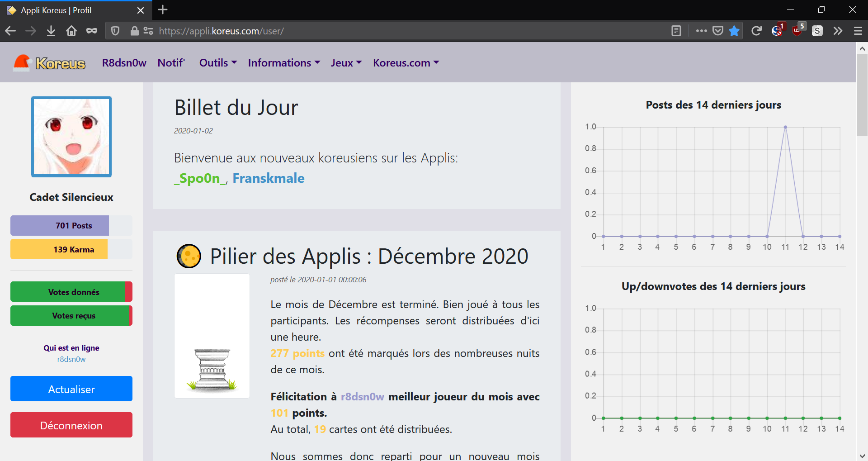
Task: Click the downloads arrow icon
Action: coord(51,31)
